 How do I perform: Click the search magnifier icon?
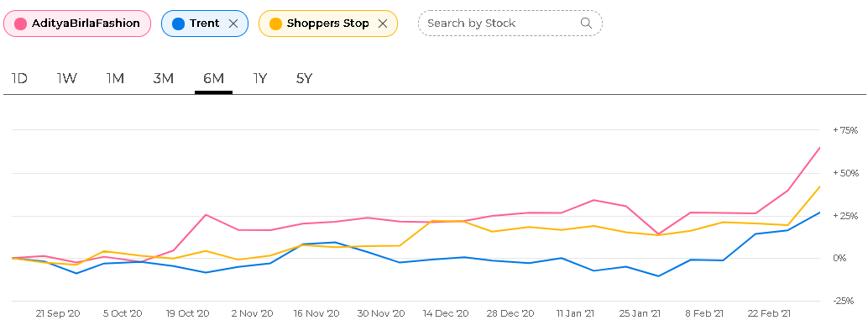click(x=586, y=23)
